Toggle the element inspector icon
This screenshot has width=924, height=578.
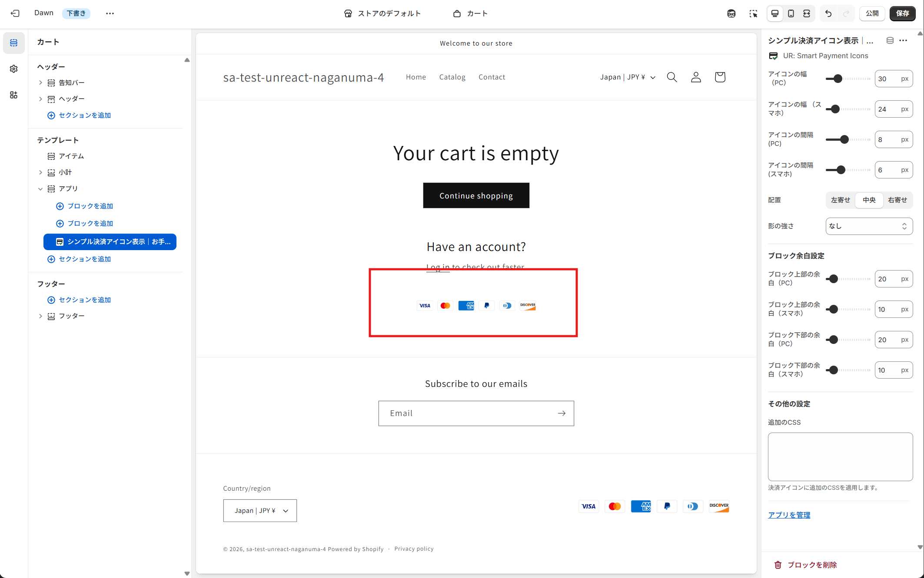pos(753,13)
